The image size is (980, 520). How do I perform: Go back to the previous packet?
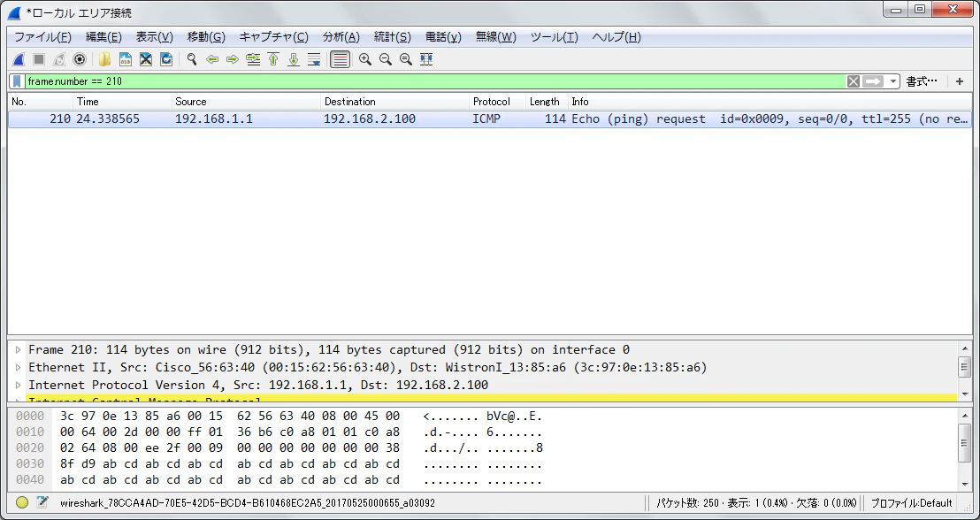click(212, 59)
